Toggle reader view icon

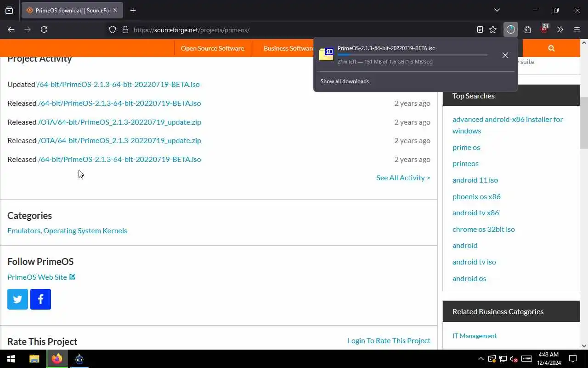(x=480, y=29)
